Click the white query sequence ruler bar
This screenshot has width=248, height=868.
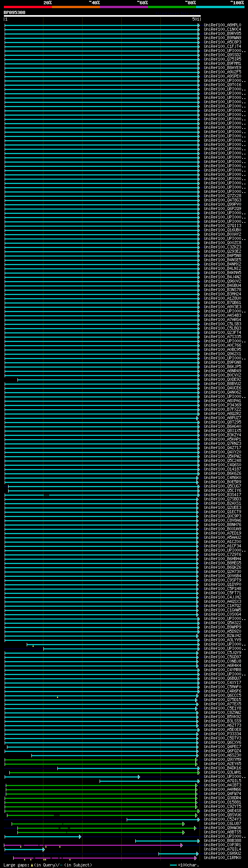pyautogui.click(x=102, y=16)
